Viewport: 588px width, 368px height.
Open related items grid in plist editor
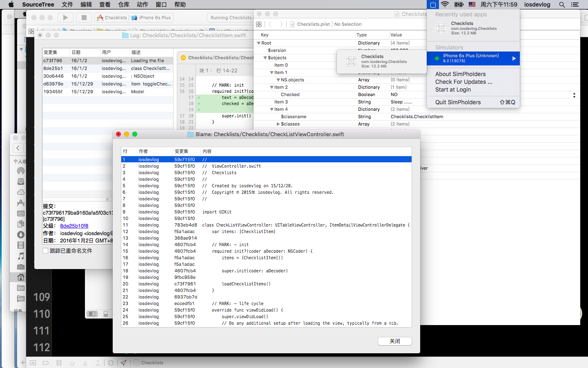click(258, 24)
